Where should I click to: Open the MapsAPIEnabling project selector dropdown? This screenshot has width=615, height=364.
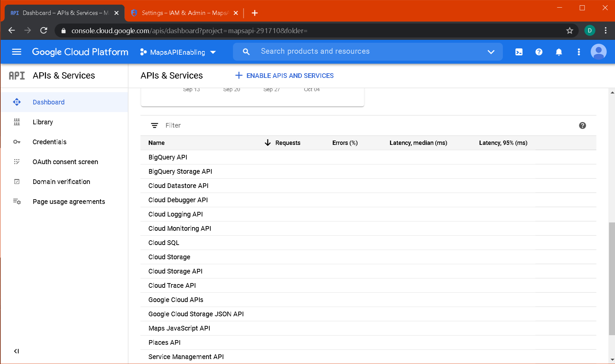click(178, 52)
